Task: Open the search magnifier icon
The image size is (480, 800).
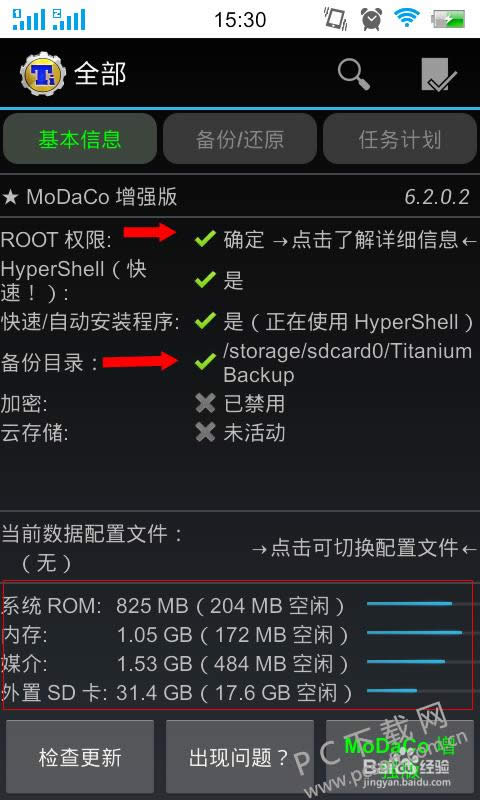Action: click(x=353, y=74)
